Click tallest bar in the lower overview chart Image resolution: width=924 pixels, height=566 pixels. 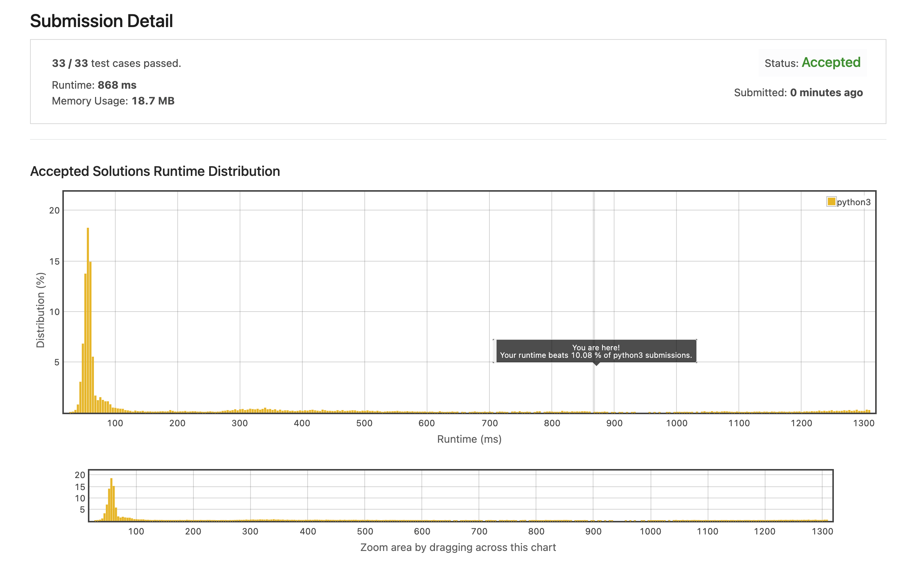pos(111,499)
